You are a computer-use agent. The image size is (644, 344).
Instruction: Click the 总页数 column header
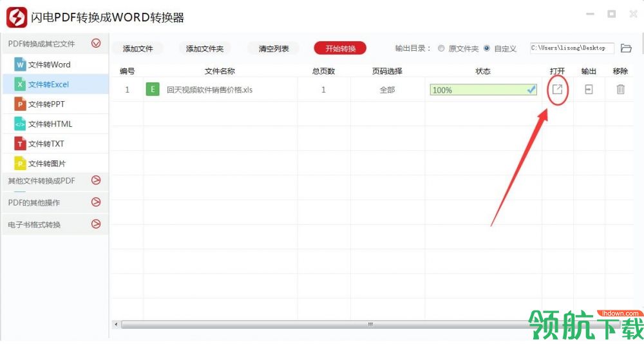(323, 71)
